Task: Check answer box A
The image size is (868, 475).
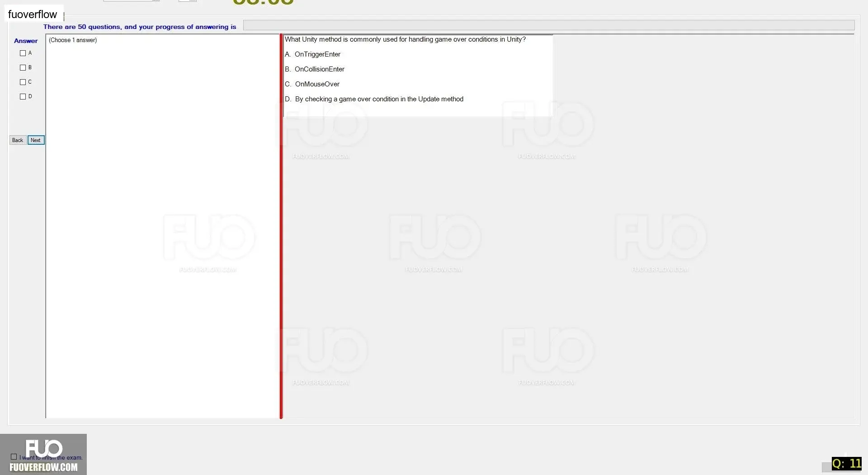Action: pyautogui.click(x=23, y=53)
